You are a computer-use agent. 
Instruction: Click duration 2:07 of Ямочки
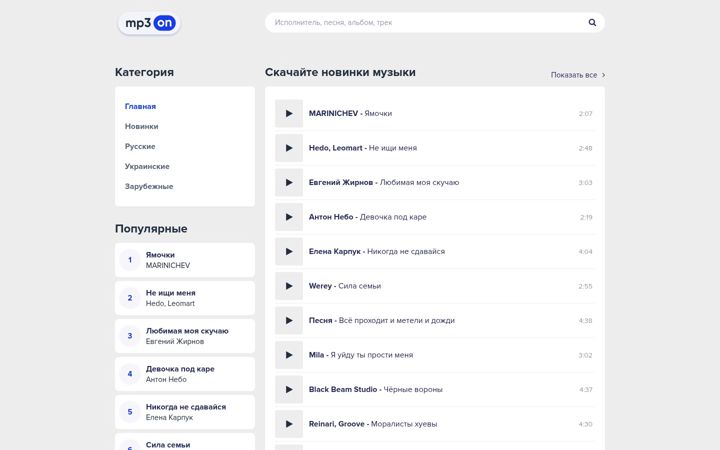585,114
